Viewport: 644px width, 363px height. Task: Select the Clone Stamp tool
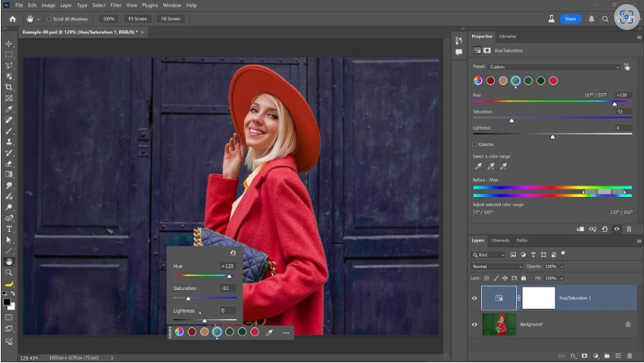[x=9, y=142]
